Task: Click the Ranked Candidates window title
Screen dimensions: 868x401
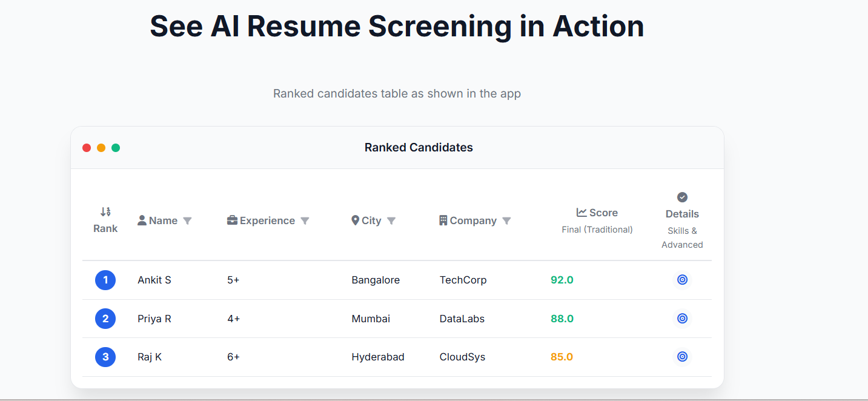Action: tap(419, 147)
